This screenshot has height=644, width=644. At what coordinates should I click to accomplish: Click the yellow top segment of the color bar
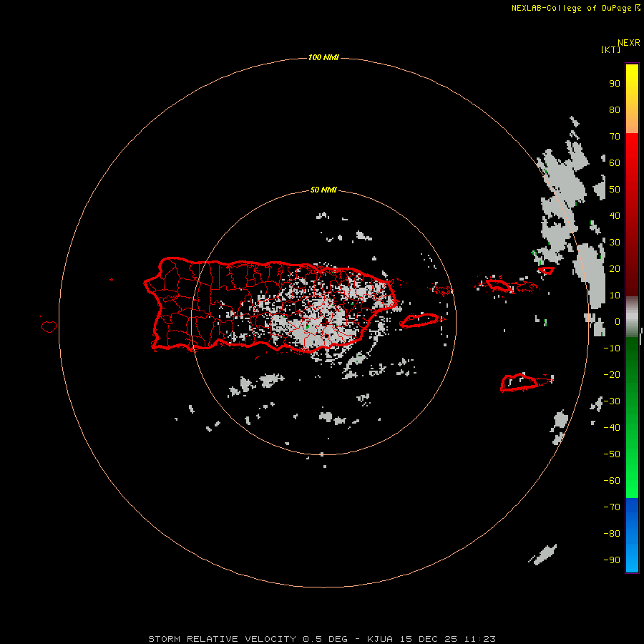(632, 99)
